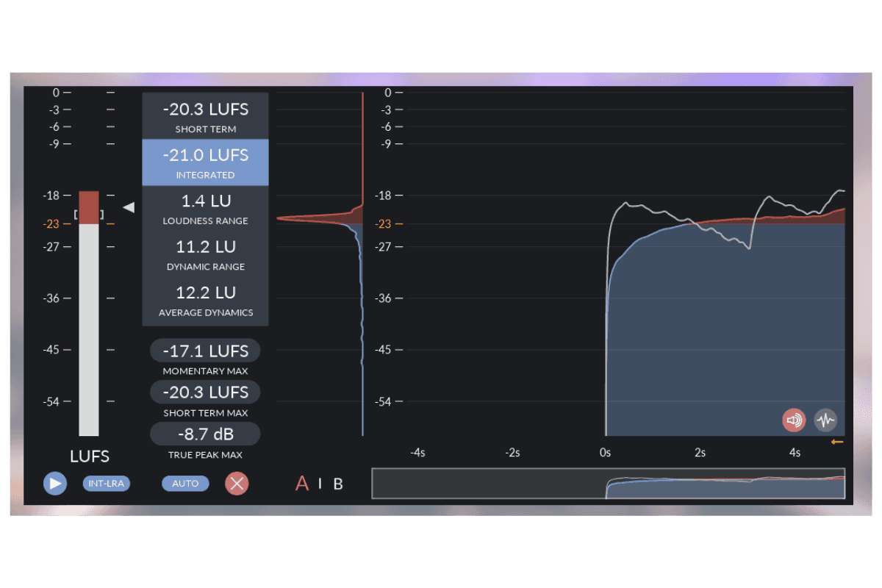Image resolution: width=882 pixels, height=588 pixels.
Task: Click the orange arrow below the graph
Action: click(x=837, y=442)
